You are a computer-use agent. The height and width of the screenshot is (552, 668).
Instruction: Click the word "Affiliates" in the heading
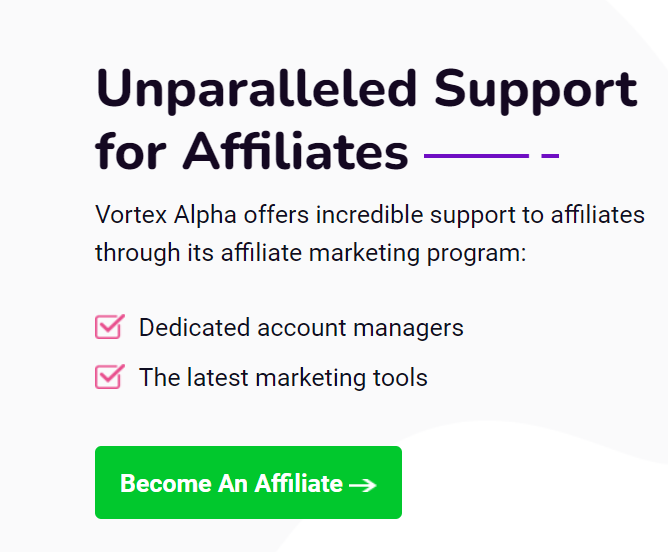295,153
